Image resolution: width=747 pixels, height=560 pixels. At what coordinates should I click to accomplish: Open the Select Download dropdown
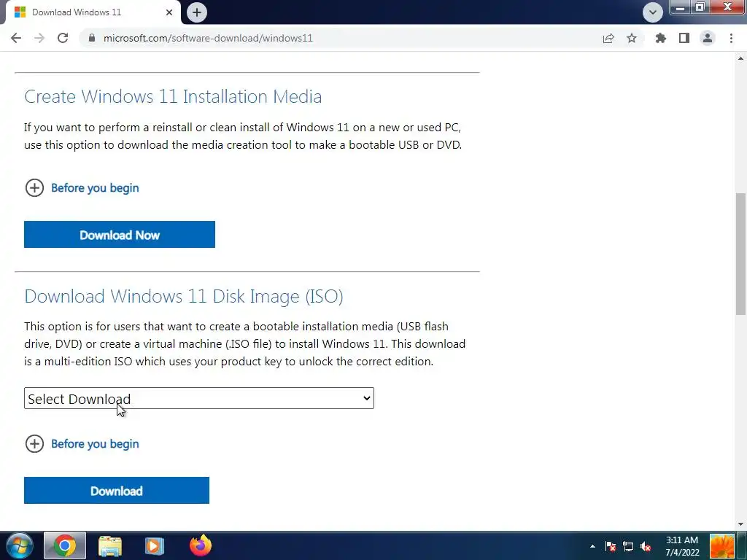(199, 398)
